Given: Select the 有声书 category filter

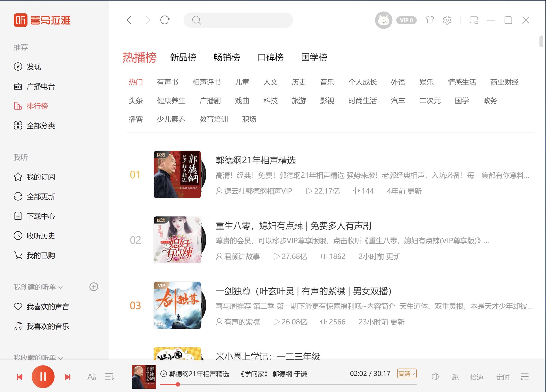Looking at the screenshot, I should pyautogui.click(x=167, y=82).
